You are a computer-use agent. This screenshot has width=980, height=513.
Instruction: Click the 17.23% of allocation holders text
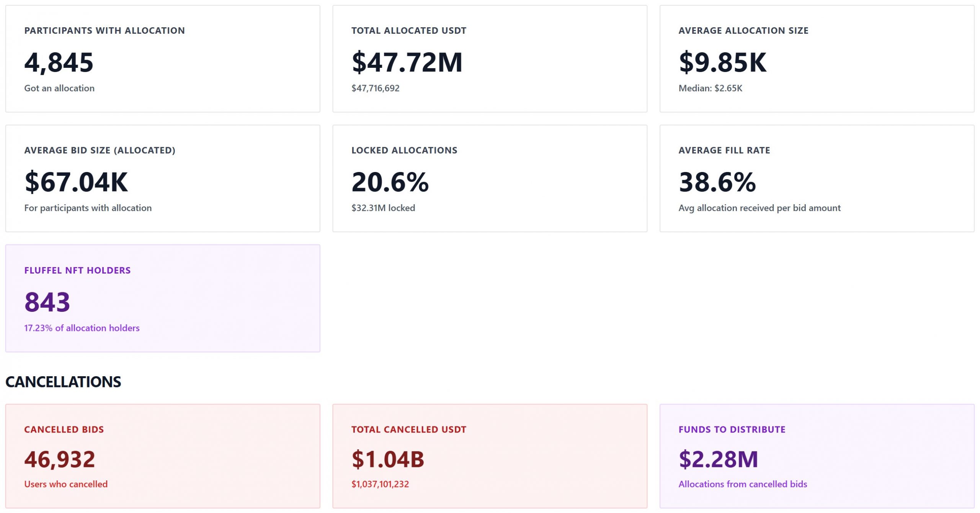click(82, 328)
